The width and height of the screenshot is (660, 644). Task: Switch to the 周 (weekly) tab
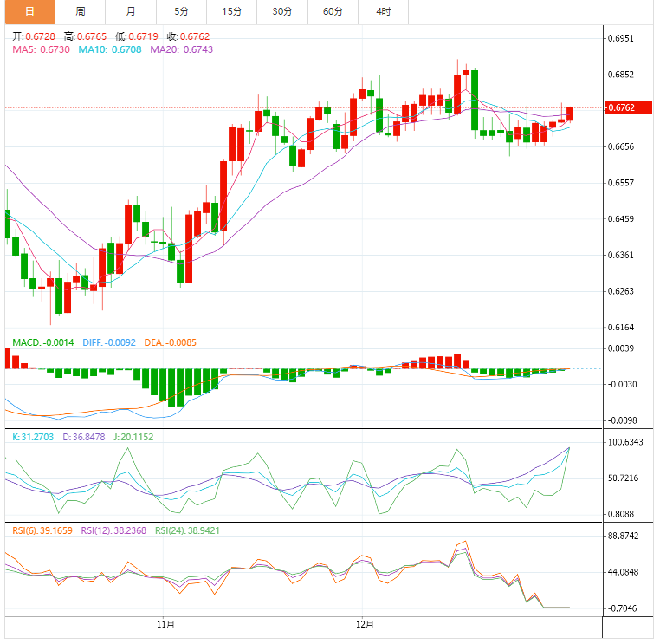[80, 11]
